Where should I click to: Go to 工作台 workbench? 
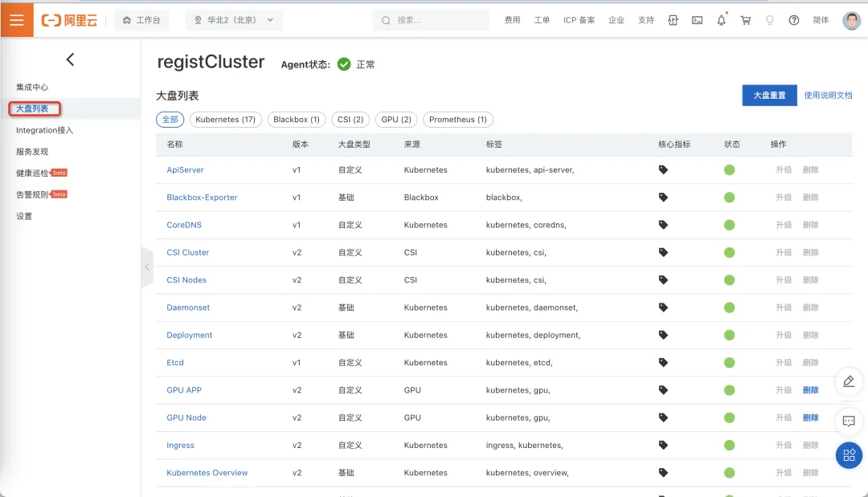coord(141,20)
